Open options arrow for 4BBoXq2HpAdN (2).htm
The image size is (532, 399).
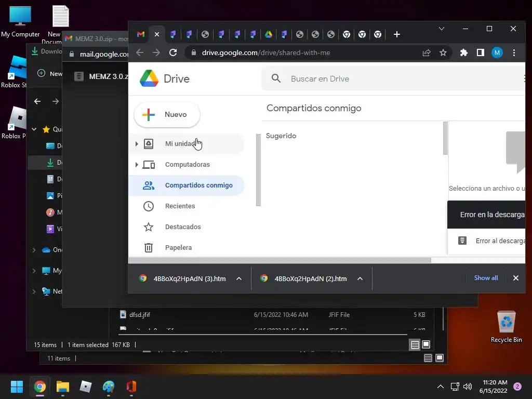(360, 278)
